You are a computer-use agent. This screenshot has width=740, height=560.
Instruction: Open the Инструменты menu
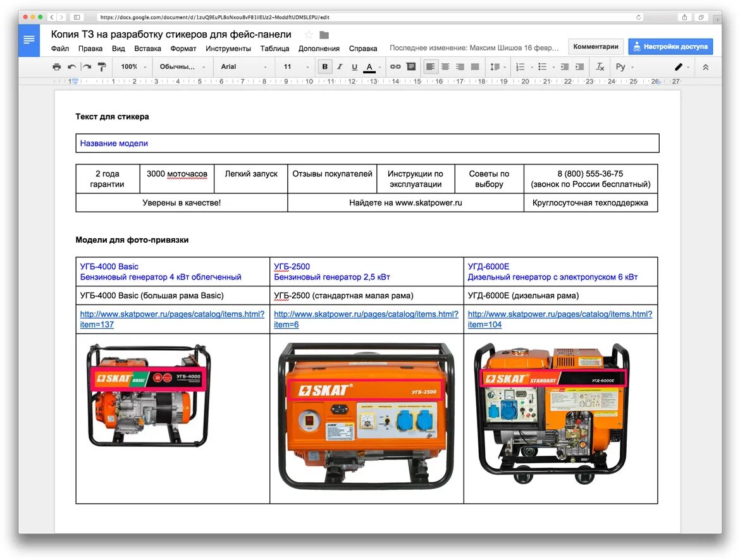pyautogui.click(x=228, y=49)
